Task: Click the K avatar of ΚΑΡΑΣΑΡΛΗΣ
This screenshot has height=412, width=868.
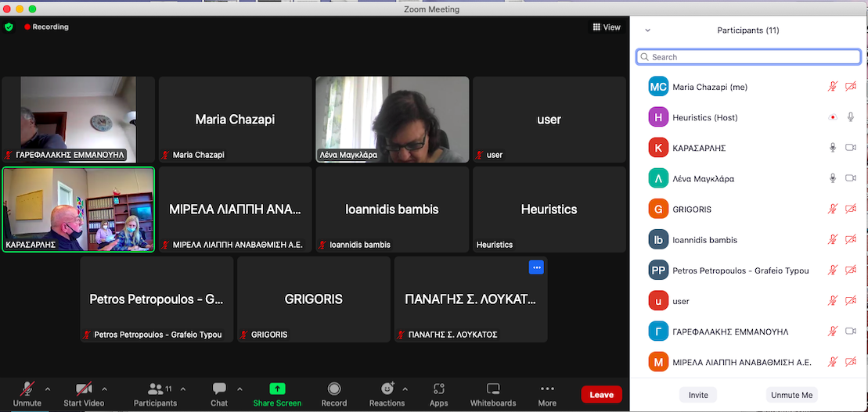Action: click(x=659, y=148)
